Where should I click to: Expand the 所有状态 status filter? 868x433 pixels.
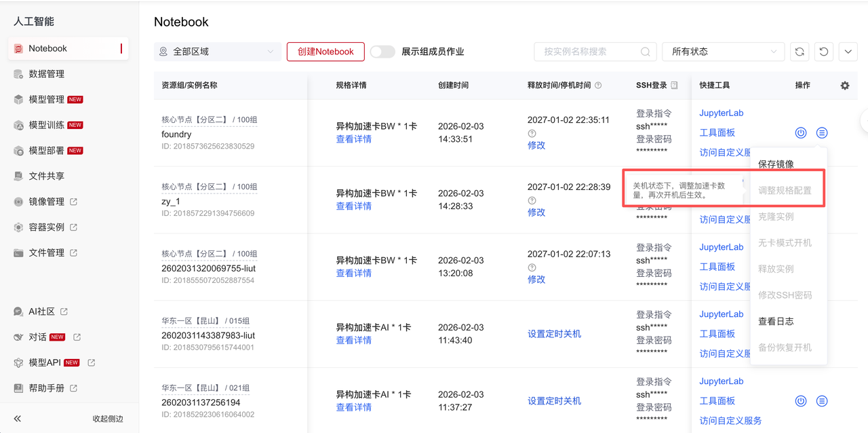click(723, 52)
